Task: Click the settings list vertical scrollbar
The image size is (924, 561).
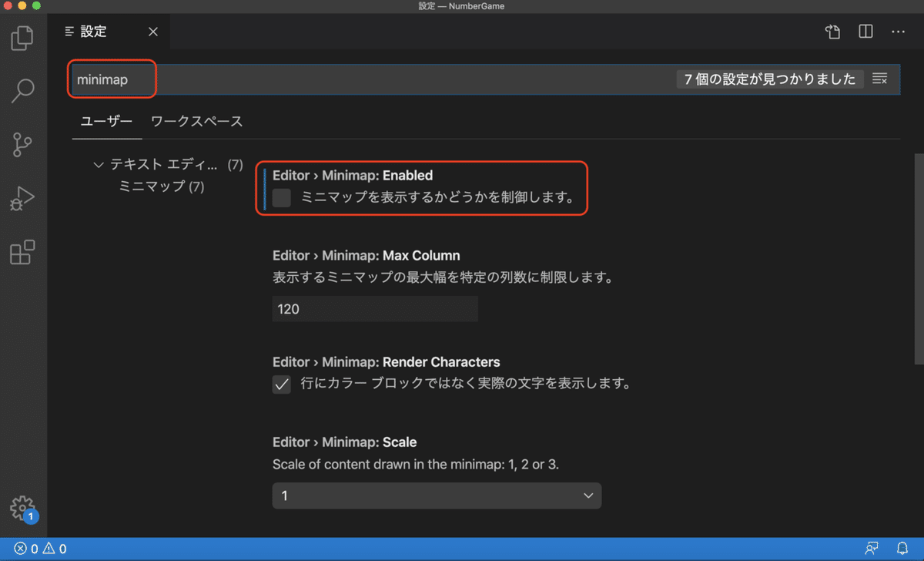Action: [x=918, y=258]
